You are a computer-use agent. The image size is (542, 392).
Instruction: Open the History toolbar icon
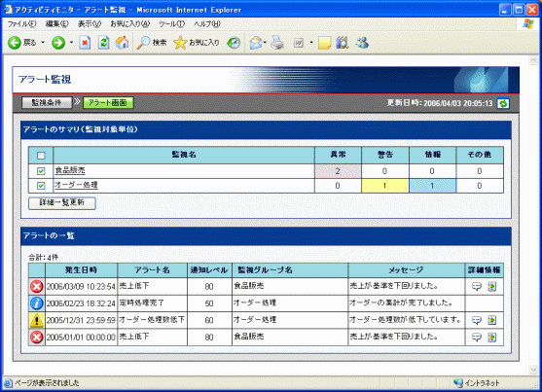point(234,43)
